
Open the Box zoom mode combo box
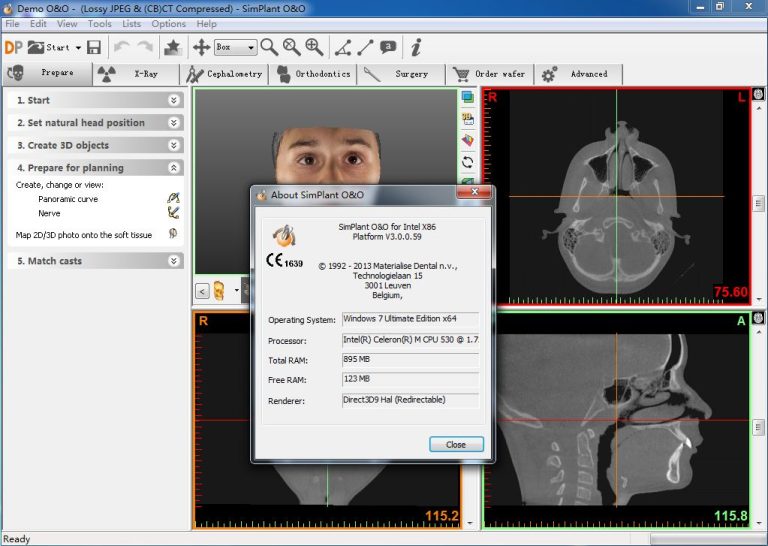pos(236,47)
